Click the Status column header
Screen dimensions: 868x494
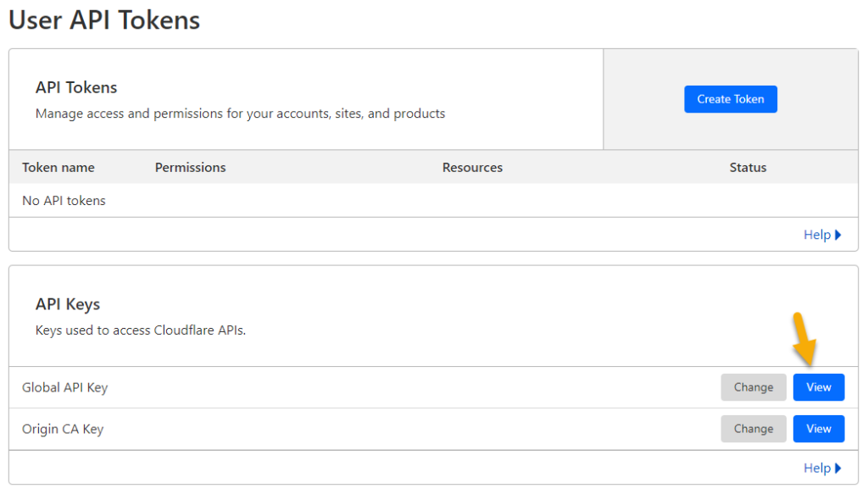point(748,168)
